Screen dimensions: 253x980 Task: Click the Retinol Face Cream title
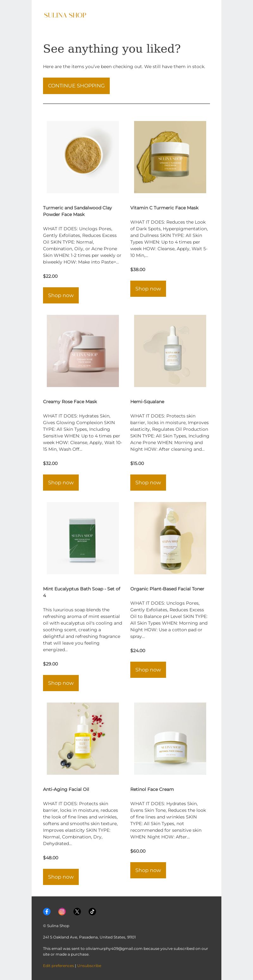point(152,789)
